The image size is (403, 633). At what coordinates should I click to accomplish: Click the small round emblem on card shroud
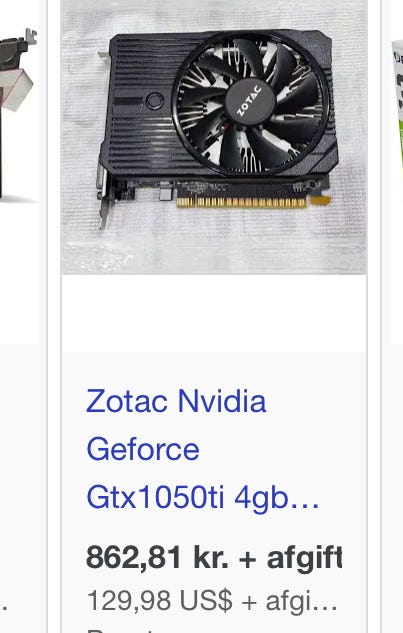pos(155,101)
